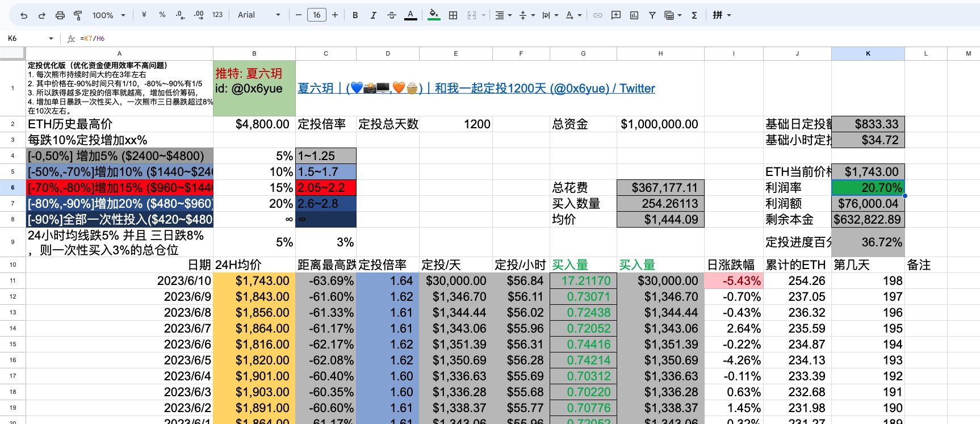Toggle strikethrough formatting

(392, 15)
